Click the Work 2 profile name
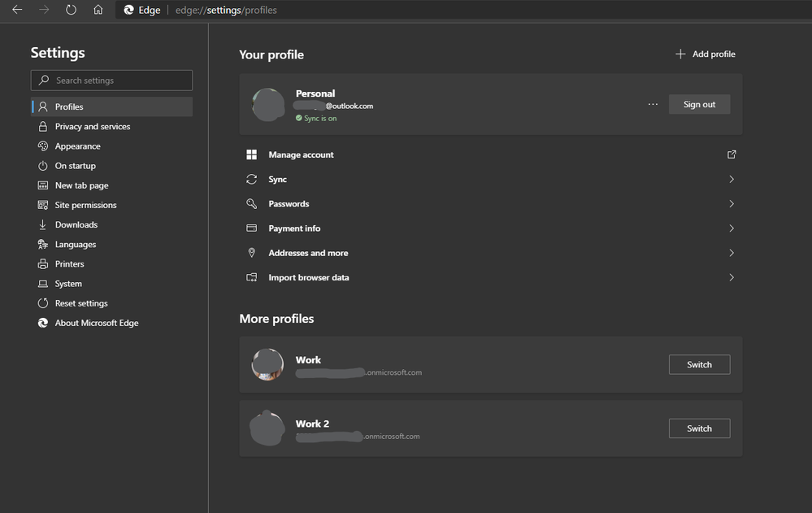Screen dimensions: 812x513 pyautogui.click(x=312, y=424)
